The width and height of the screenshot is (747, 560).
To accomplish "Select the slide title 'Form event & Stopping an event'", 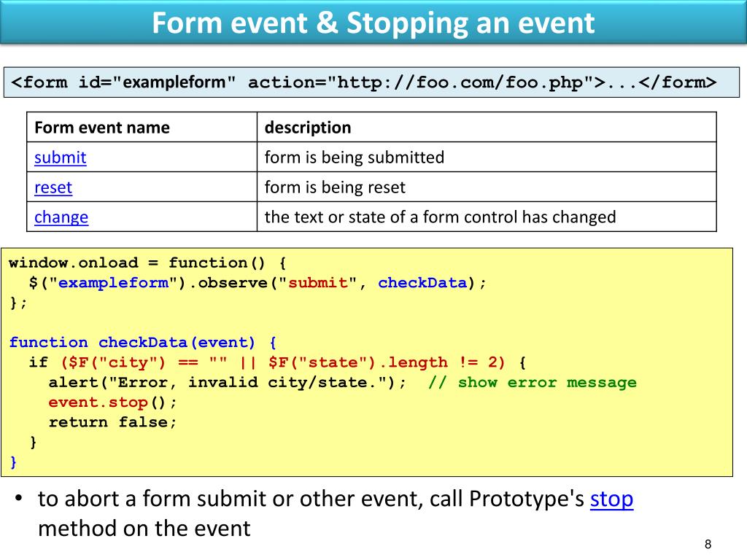I will coord(373,23).
